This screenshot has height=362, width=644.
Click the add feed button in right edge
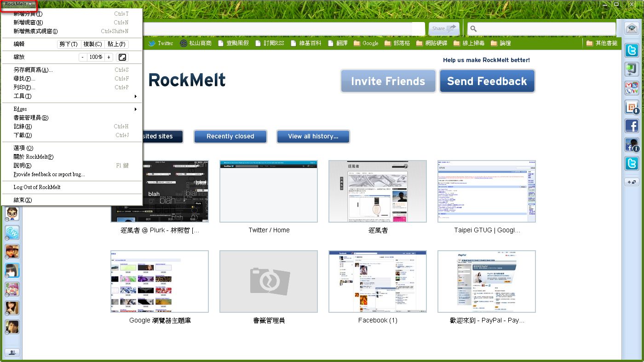click(x=632, y=182)
